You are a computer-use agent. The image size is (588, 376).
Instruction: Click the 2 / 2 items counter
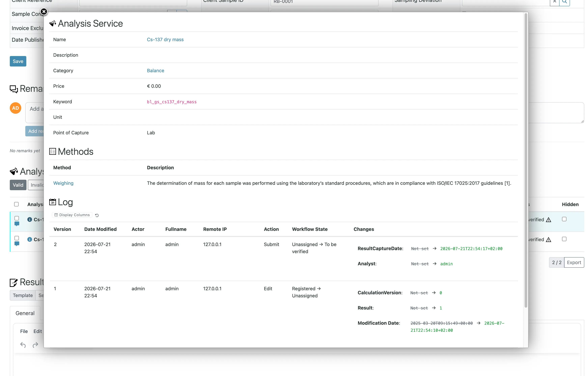point(557,262)
